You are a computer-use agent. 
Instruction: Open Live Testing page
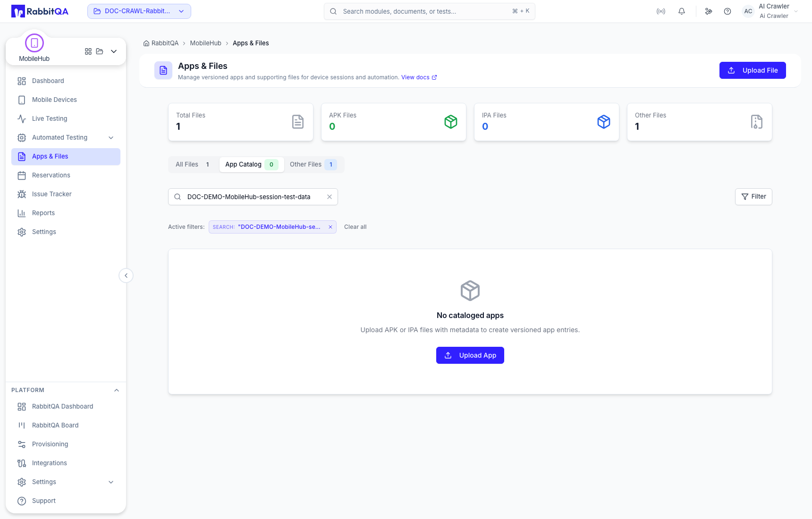[66, 118]
